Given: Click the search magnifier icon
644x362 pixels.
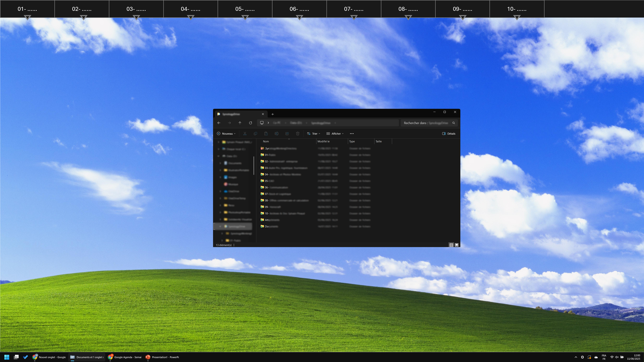Looking at the screenshot, I should coord(453,123).
